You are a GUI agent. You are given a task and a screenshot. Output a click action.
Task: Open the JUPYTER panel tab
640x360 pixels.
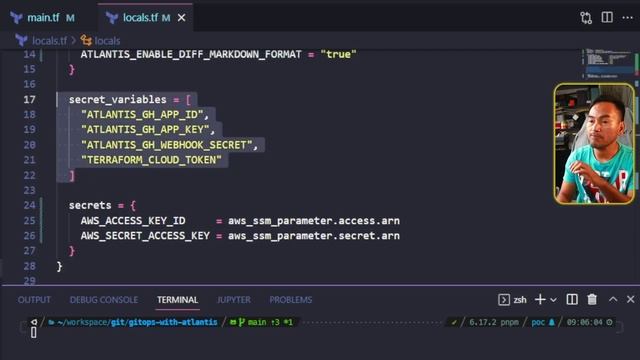click(234, 300)
